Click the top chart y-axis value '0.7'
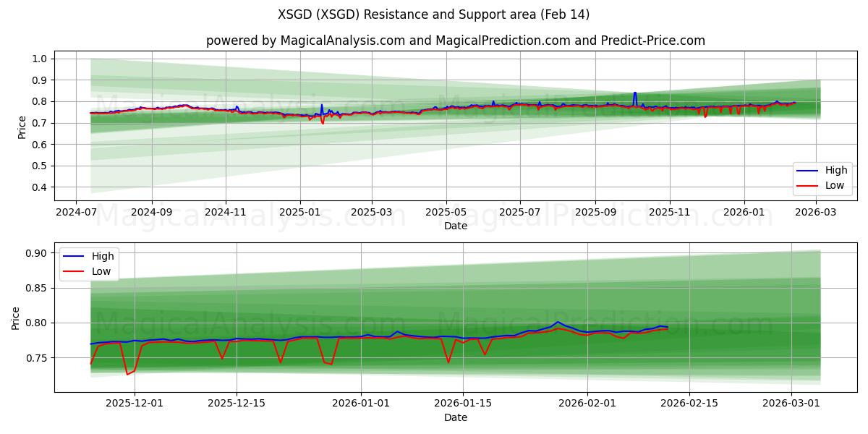Viewport: 868px width, 434px height. coord(40,123)
